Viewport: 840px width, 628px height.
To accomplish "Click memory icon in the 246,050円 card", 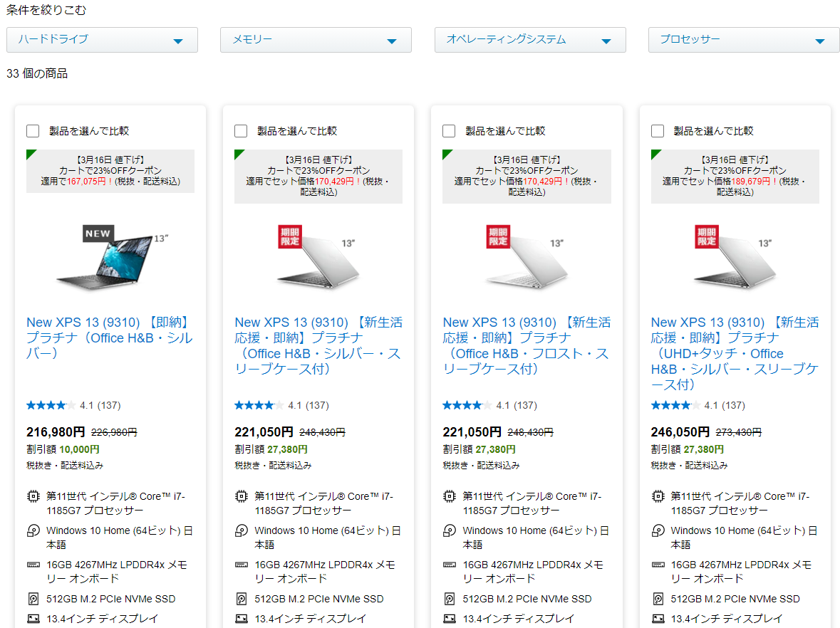I will 658,565.
